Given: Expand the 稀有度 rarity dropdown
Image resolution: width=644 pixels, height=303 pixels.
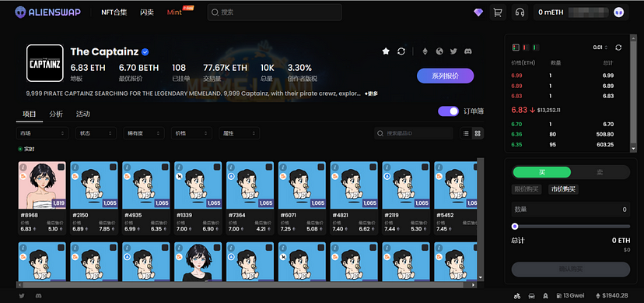Looking at the screenshot, I should (144, 133).
